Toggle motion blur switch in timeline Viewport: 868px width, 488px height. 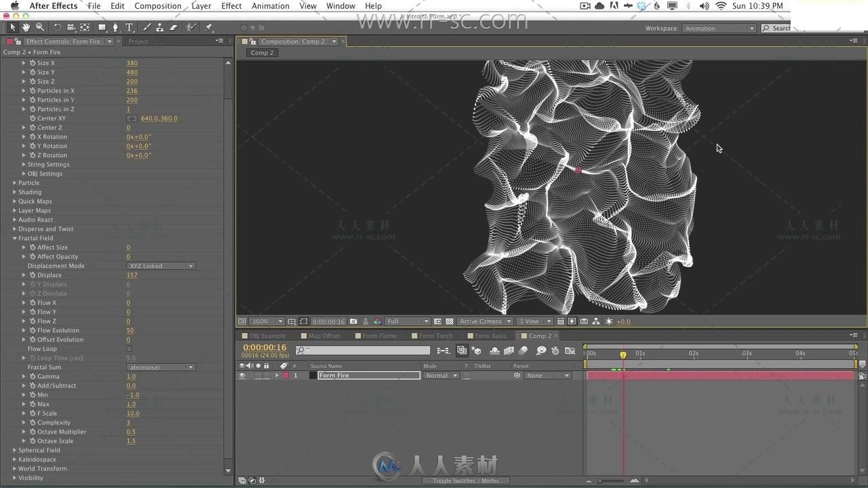coord(523,350)
